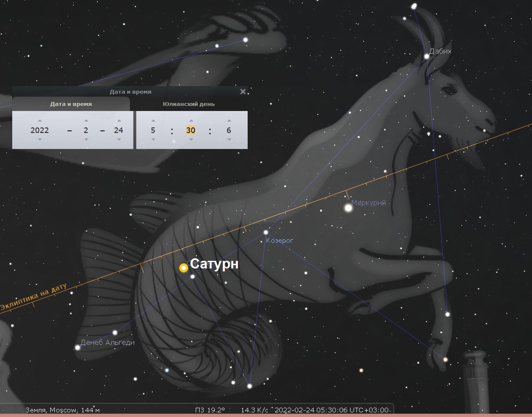532x417 pixels.
Task: Click up arrow above month value 2
Action: (x=86, y=121)
